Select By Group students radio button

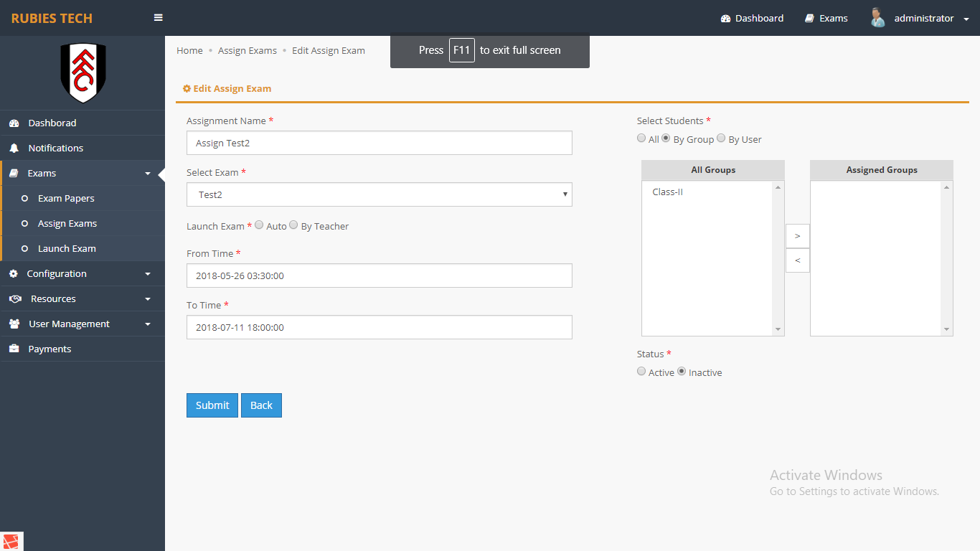pos(666,138)
